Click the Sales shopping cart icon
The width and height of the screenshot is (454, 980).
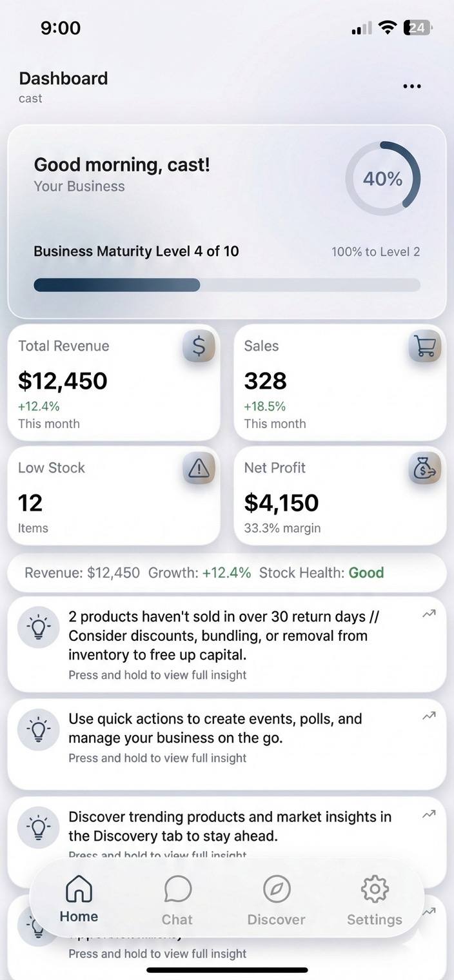point(424,346)
